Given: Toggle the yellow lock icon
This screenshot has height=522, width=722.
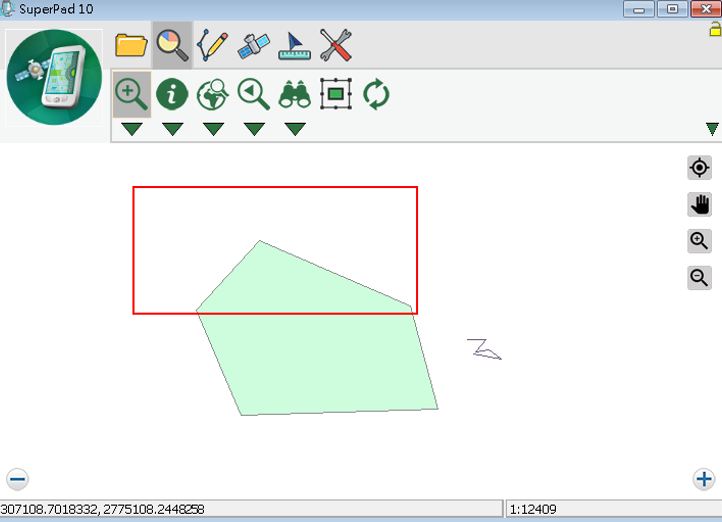Looking at the screenshot, I should 715,31.
